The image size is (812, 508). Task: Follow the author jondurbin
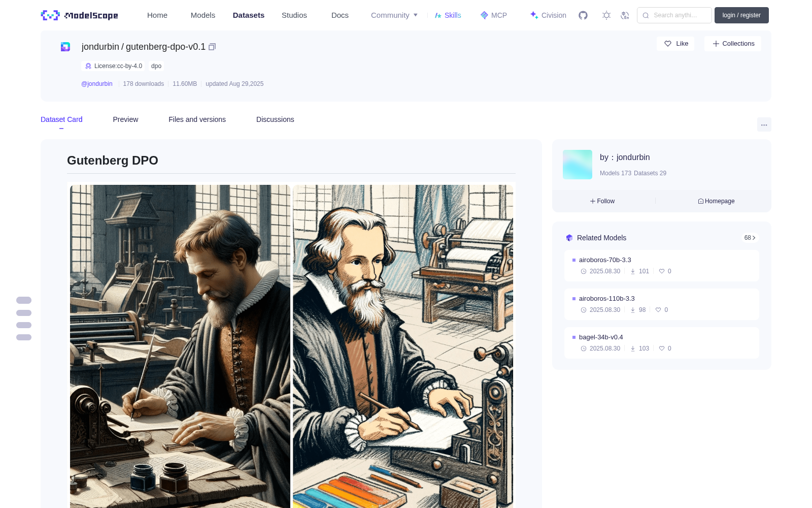click(602, 201)
